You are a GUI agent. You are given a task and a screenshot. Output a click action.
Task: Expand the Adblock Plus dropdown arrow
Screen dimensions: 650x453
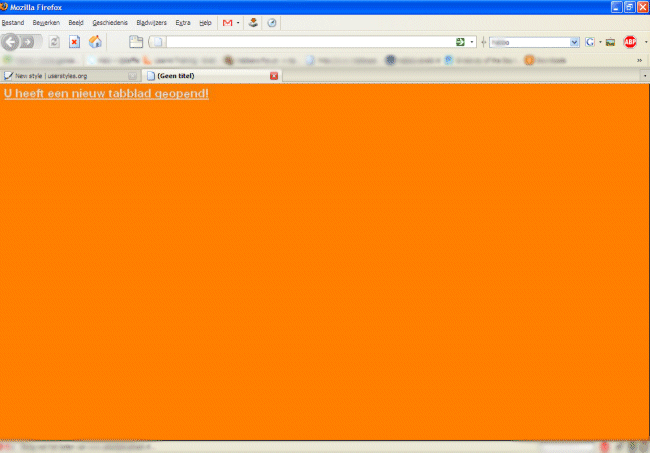tap(645, 42)
